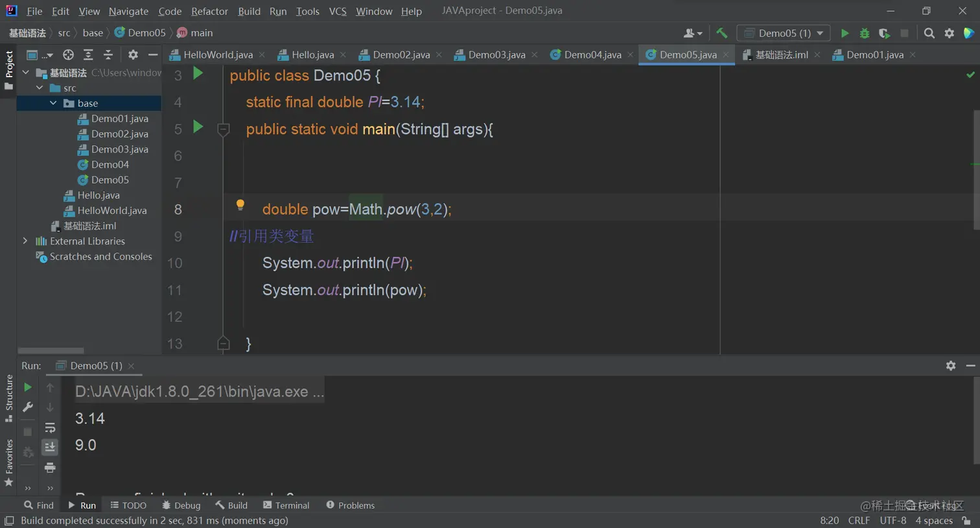Open the File menu
This screenshot has height=528, width=980.
coord(34,11)
